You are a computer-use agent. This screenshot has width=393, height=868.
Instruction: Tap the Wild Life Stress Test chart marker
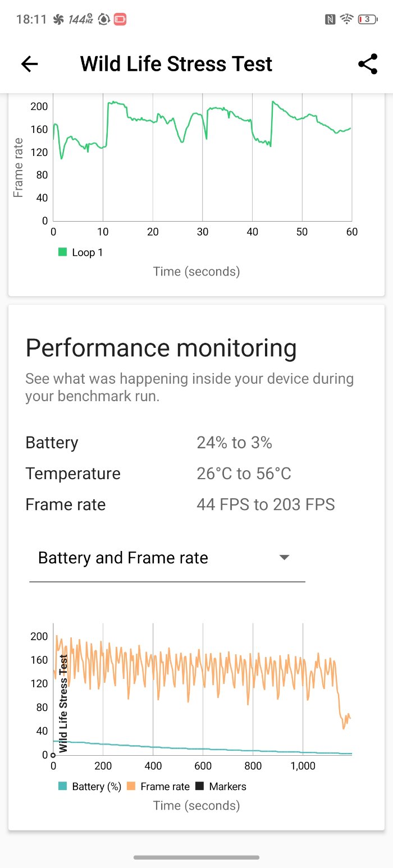click(63, 704)
